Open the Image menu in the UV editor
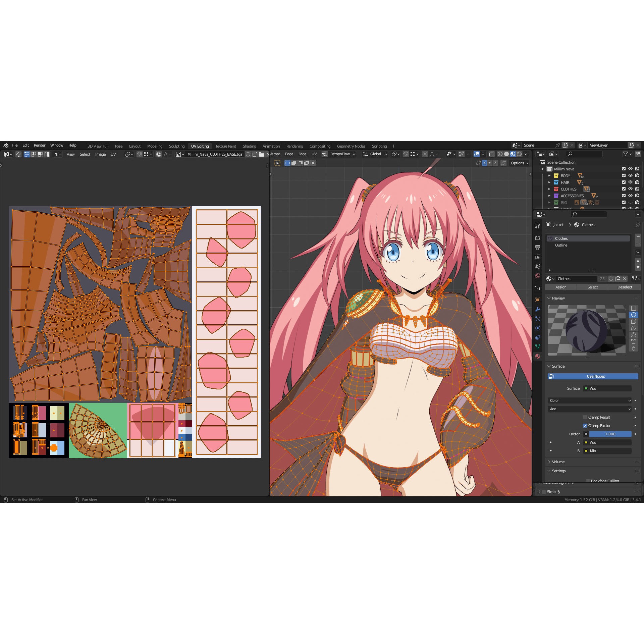Image resolution: width=644 pixels, height=644 pixels. tap(100, 154)
